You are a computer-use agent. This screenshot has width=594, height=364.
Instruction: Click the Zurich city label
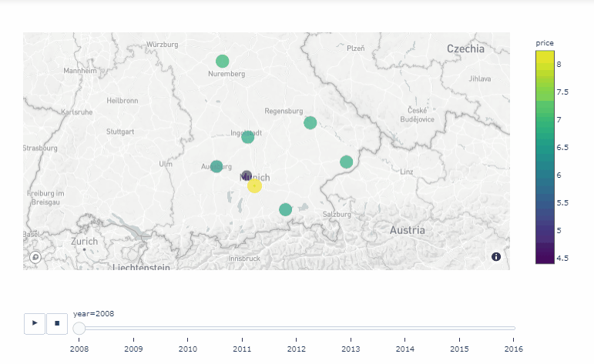click(x=84, y=242)
